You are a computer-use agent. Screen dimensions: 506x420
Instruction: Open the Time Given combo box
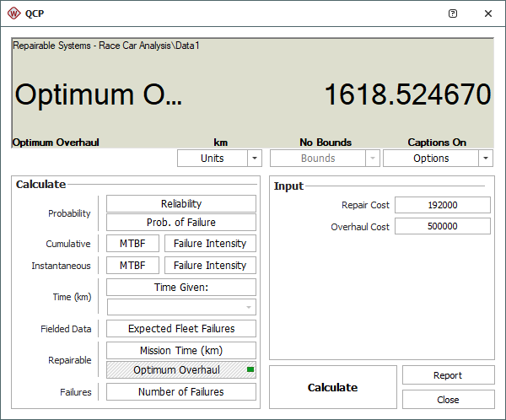180,308
